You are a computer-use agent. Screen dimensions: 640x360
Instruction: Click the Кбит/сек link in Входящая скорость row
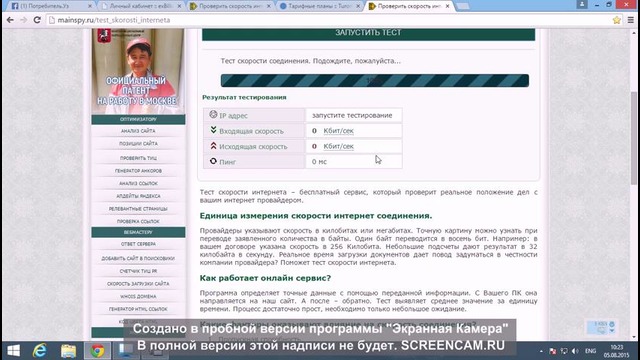pos(338,131)
